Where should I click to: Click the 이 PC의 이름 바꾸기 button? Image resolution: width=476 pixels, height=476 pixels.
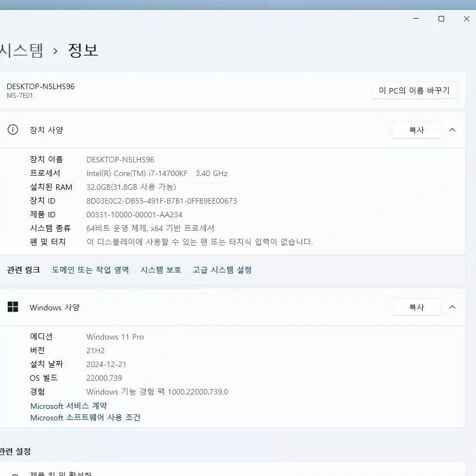(x=414, y=90)
